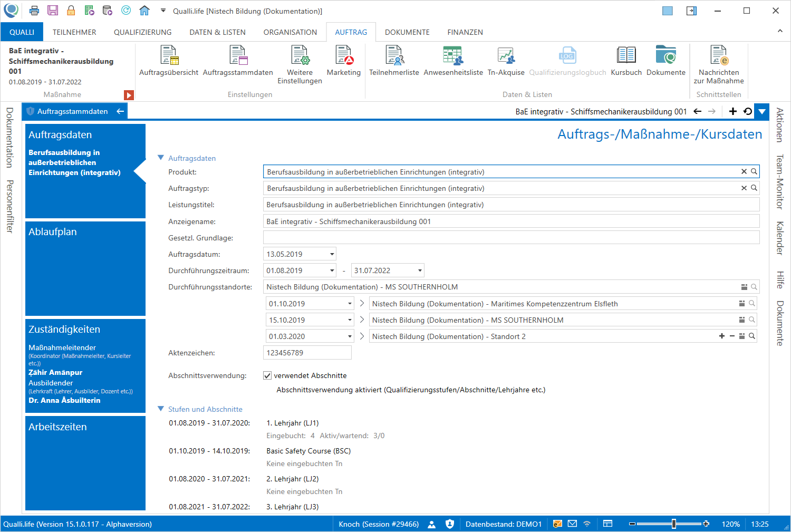Open Auftragsstammdaten from the ribbon

pyautogui.click(x=238, y=61)
